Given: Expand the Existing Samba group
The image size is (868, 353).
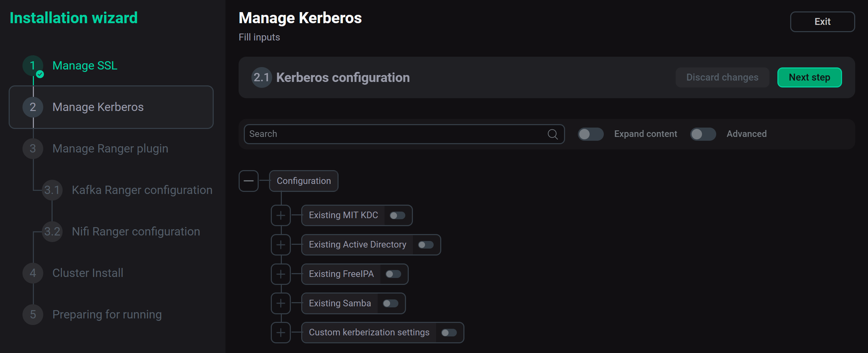Looking at the screenshot, I should [281, 304].
